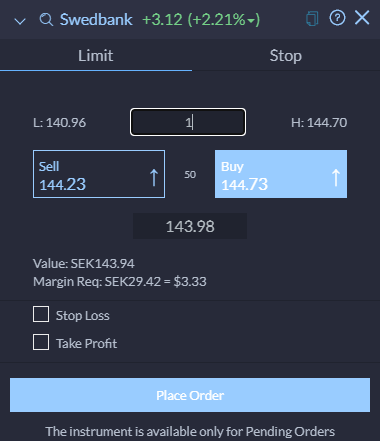Enable the Take Profit checkbox
Screen dimensions: 380x441
click(x=41, y=342)
